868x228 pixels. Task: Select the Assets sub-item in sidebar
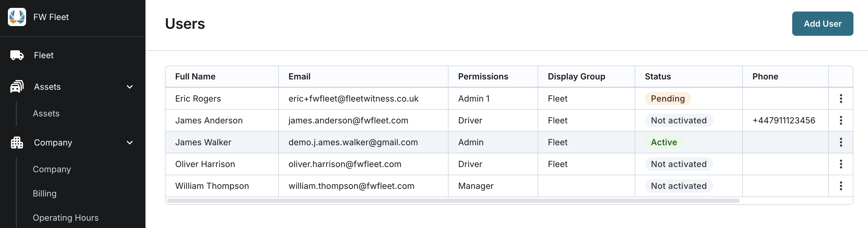coord(46,114)
